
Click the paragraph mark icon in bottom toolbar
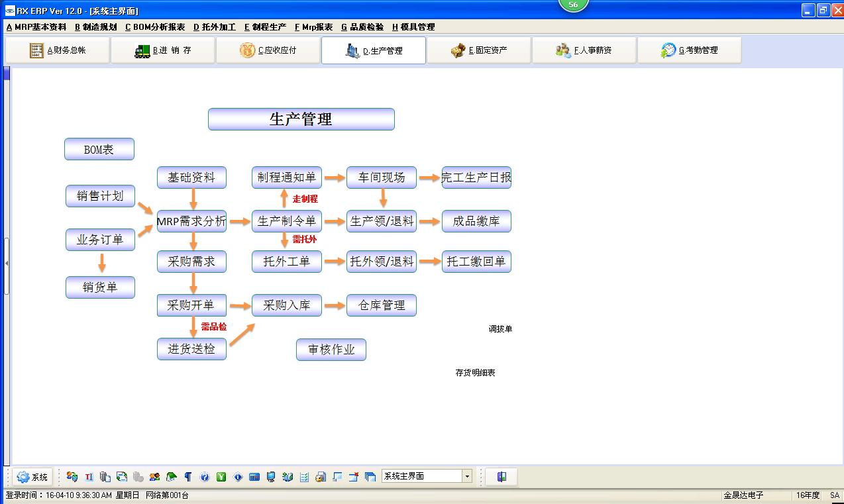(188, 477)
